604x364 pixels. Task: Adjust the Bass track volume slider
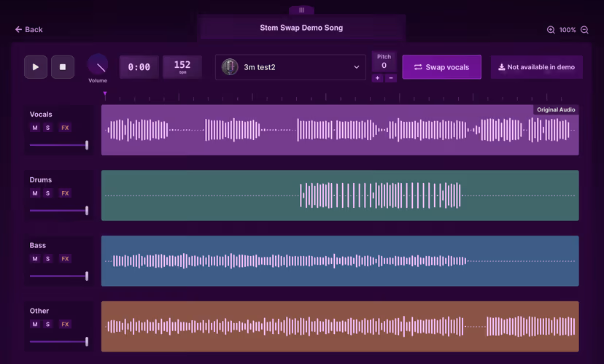[x=58, y=276]
